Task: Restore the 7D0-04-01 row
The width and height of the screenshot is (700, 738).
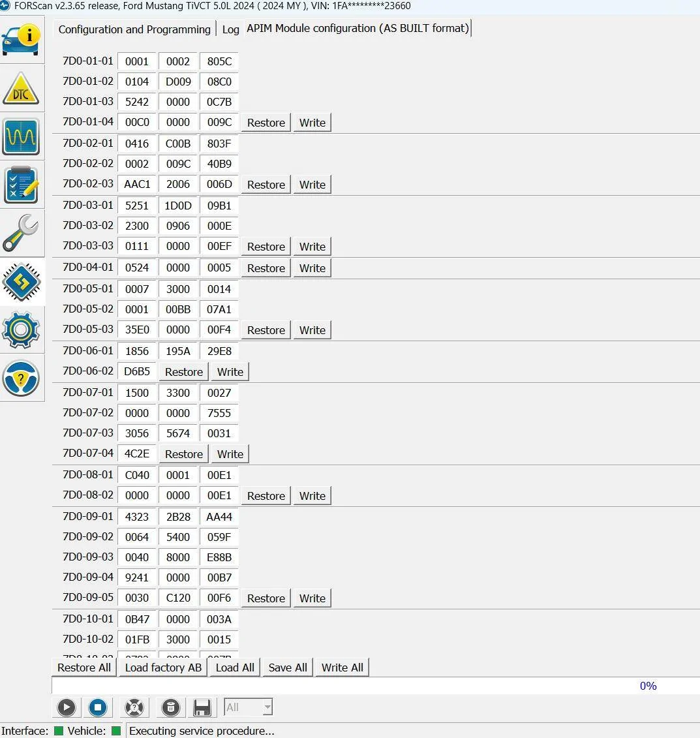Action: (266, 268)
